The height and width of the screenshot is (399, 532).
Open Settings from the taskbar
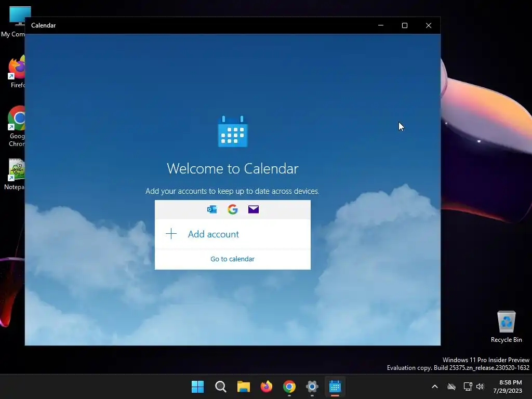312,387
